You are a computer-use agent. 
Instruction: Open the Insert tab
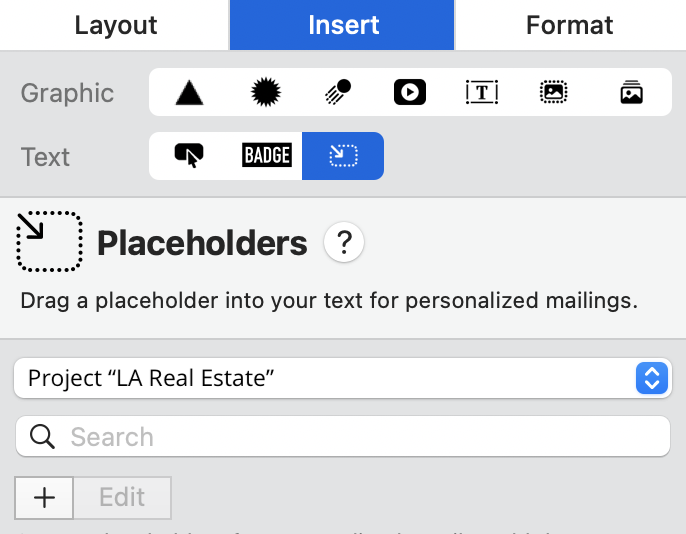343,25
